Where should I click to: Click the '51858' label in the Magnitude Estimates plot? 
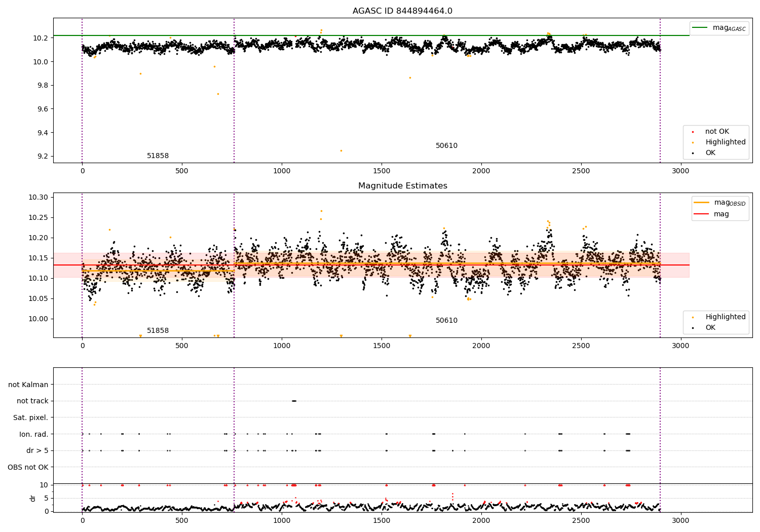pyautogui.click(x=158, y=331)
